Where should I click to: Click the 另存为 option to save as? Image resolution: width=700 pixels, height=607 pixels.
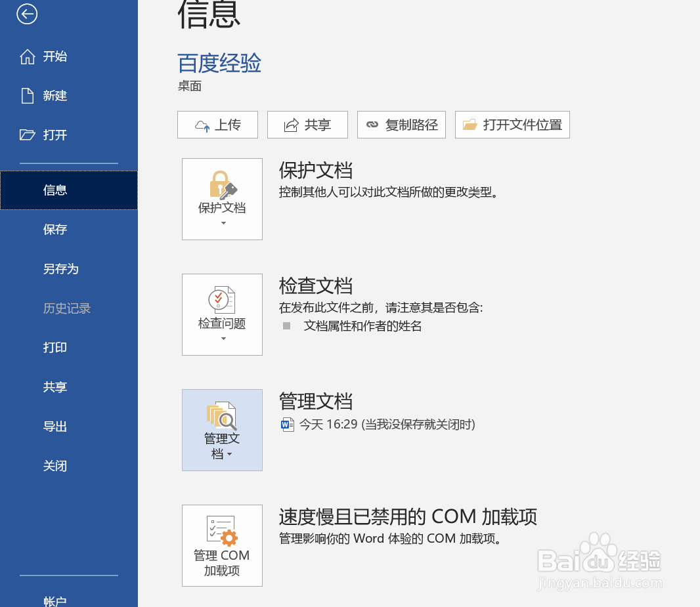(x=60, y=268)
